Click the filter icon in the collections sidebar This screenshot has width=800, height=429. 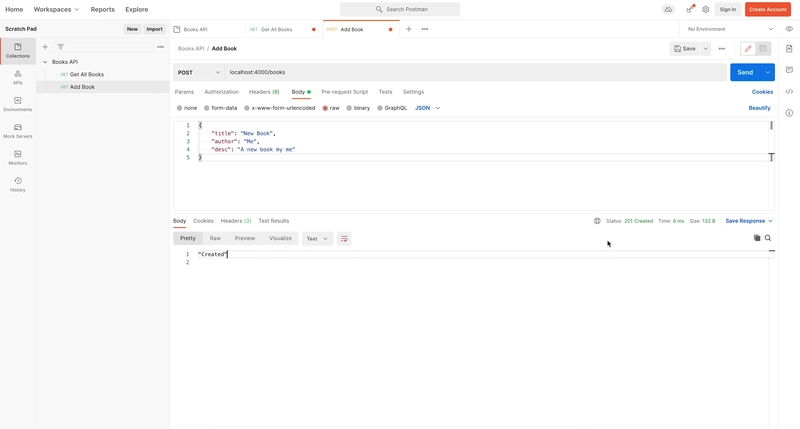click(61, 47)
